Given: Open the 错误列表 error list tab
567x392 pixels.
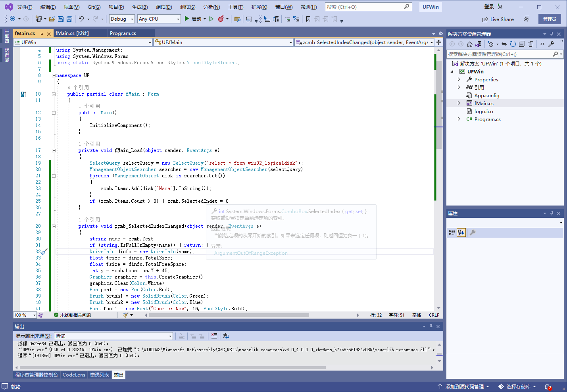Looking at the screenshot, I should (100, 375).
